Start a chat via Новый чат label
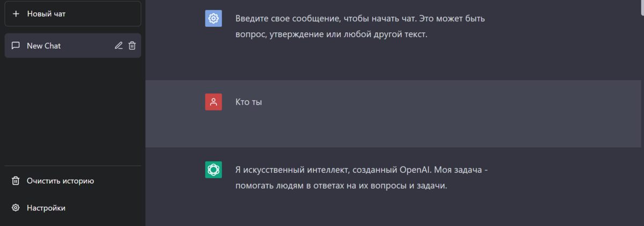Viewport: 644px width, 226px height. pyautogui.click(x=46, y=13)
